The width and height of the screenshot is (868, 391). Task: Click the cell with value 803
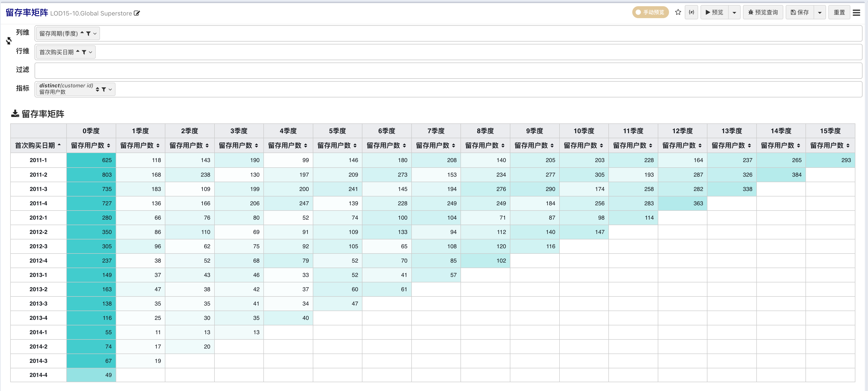(x=91, y=174)
